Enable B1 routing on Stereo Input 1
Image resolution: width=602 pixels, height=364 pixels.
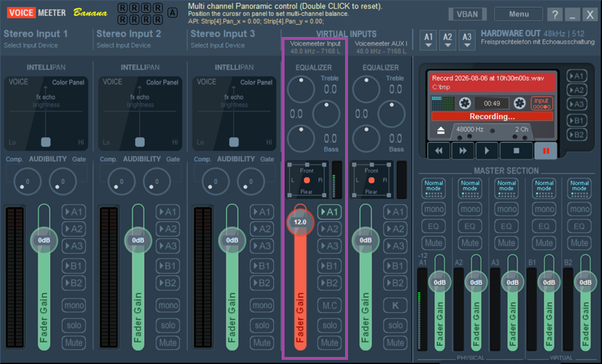(74, 266)
